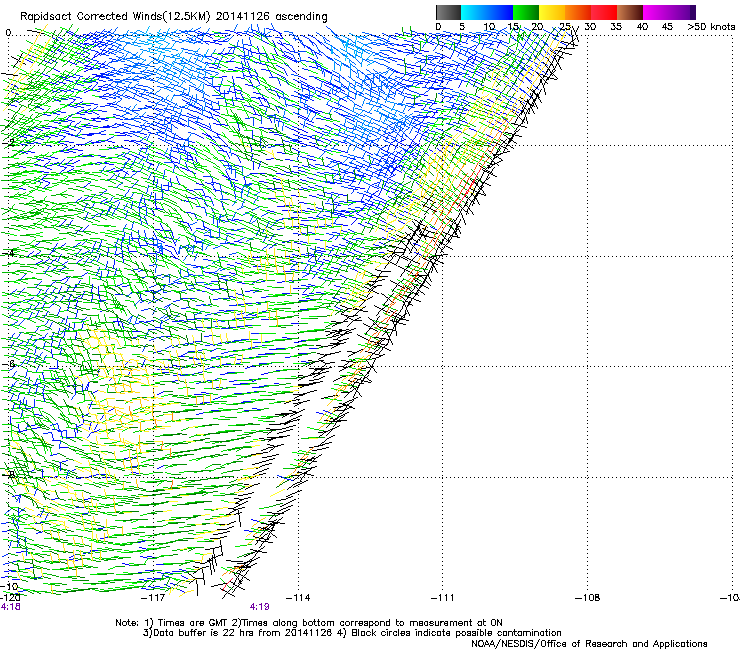Click the magenta 40-45 knots legend swatch
Viewport: 740px width, 650px height.
click(656, 12)
